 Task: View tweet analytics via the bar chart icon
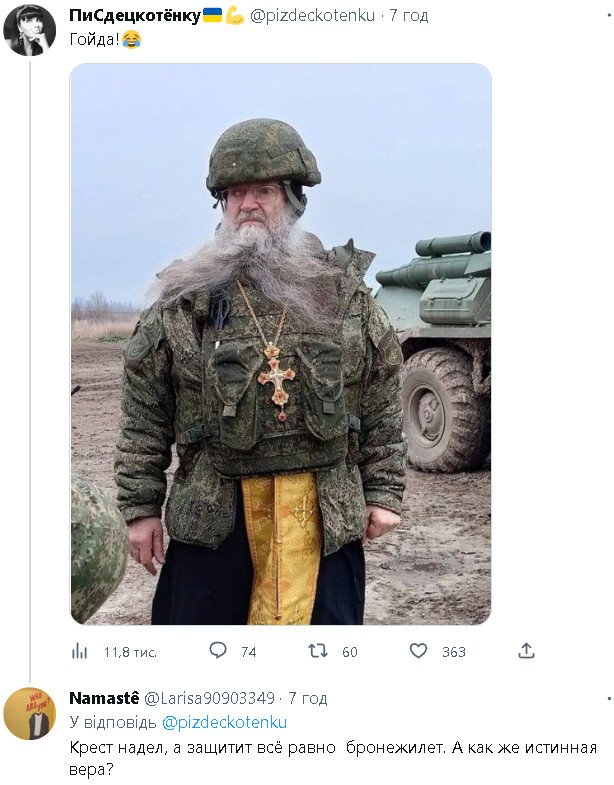[80, 651]
